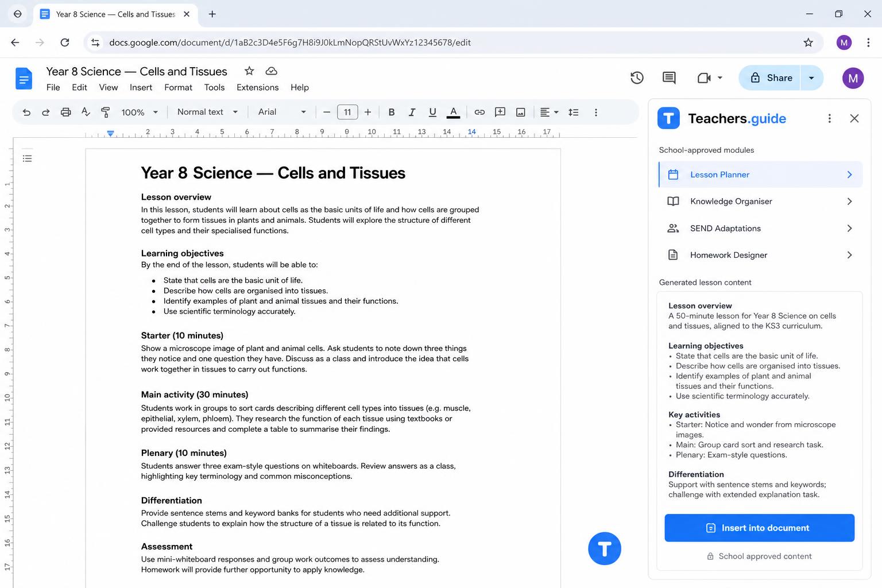Undo the last edit
The height and width of the screenshot is (588, 882).
(26, 113)
